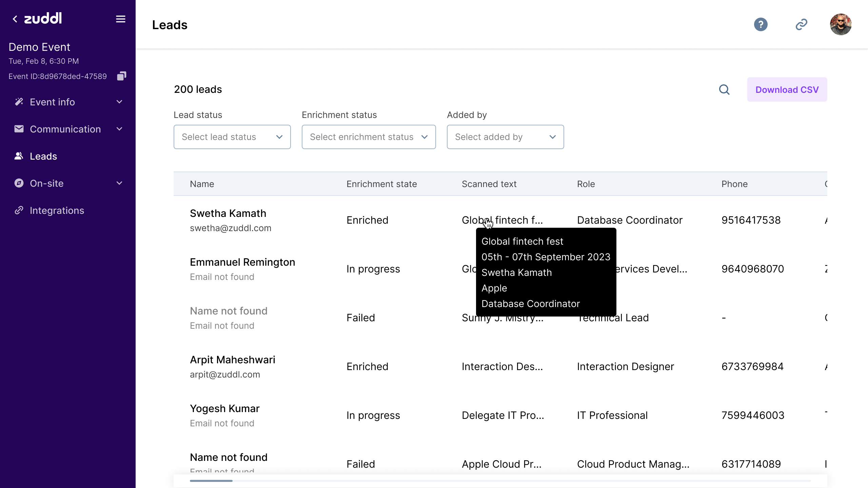
Task: Click the link chain icon in the header
Action: point(801,24)
